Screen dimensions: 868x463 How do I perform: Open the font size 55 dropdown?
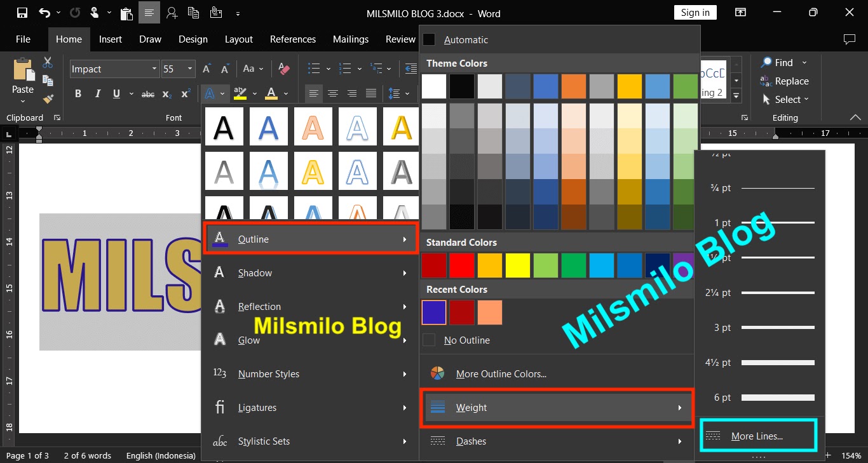(x=190, y=69)
